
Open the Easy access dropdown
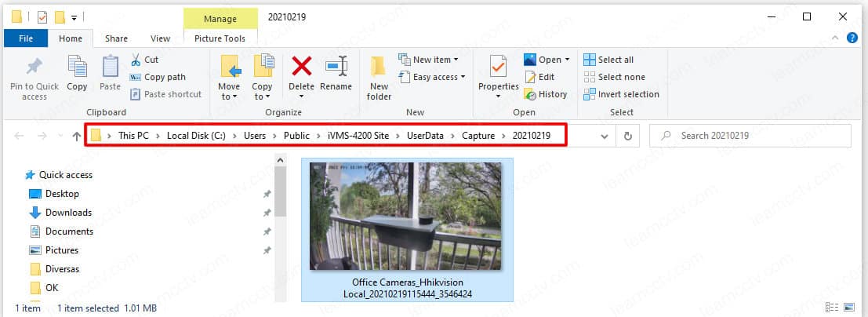(x=432, y=77)
